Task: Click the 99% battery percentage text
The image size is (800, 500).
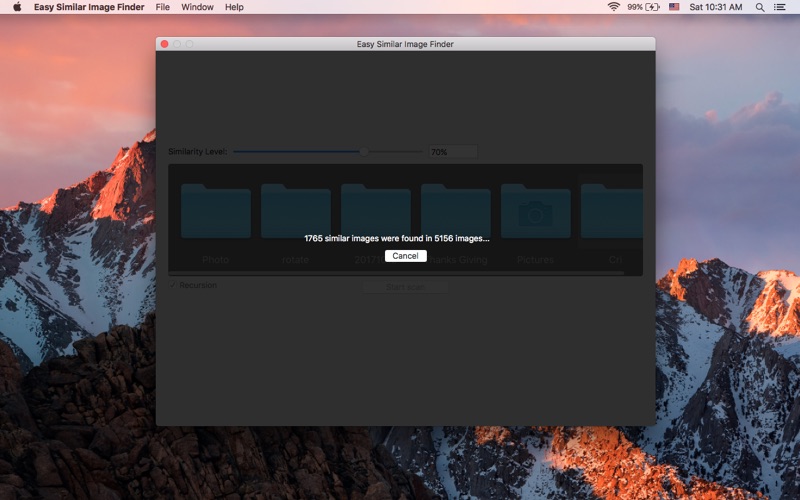Action: coord(635,7)
